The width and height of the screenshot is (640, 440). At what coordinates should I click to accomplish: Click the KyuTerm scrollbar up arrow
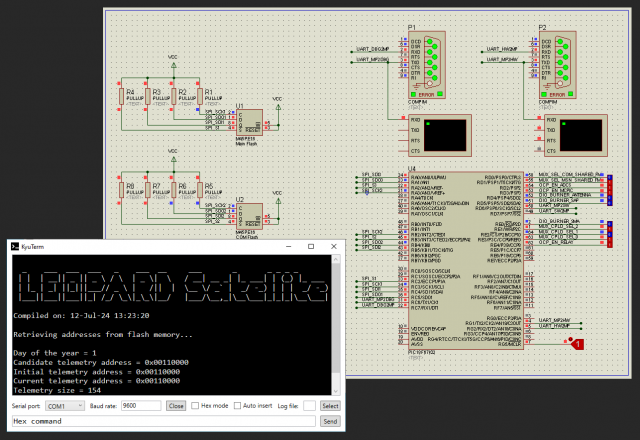(x=336, y=259)
